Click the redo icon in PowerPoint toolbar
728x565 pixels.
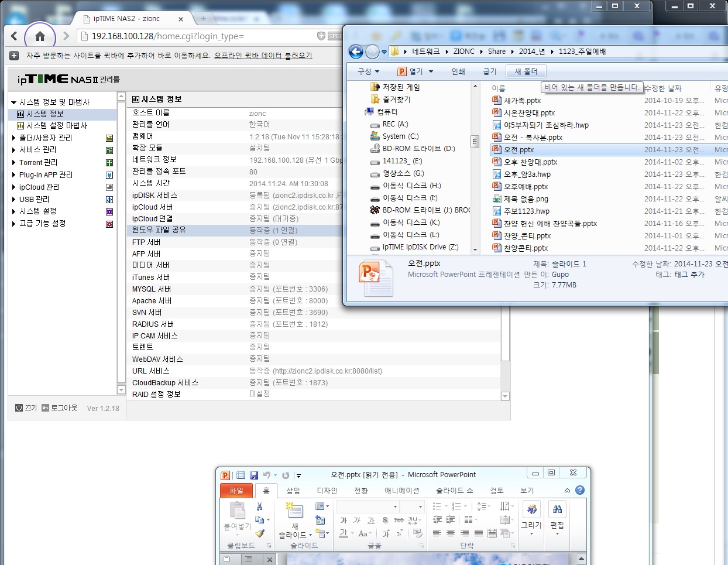pos(286,475)
